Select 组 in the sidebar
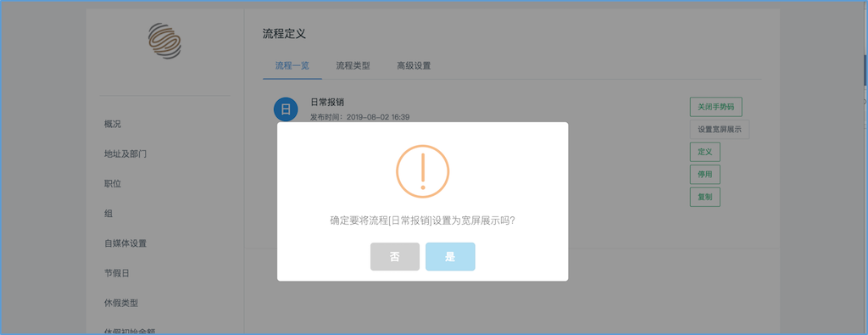868x335 pixels. coord(108,214)
